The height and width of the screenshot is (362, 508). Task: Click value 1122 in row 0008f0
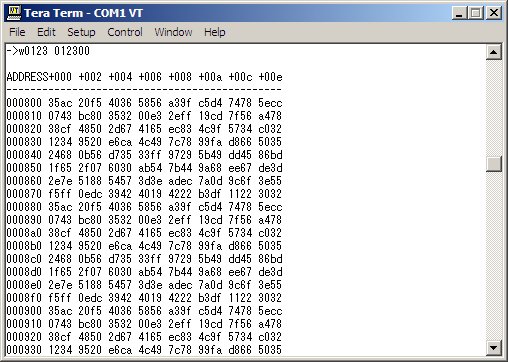click(x=240, y=298)
